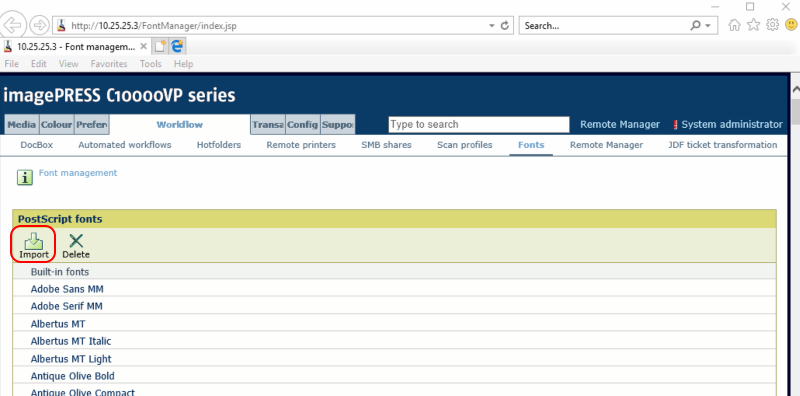Open the Favorites menu

point(109,64)
